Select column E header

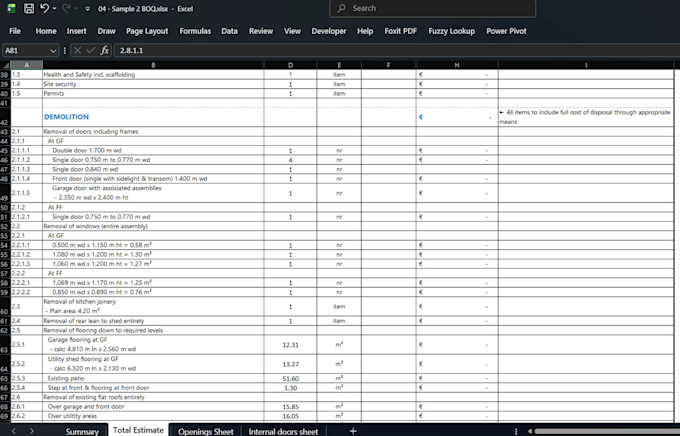[339, 65]
